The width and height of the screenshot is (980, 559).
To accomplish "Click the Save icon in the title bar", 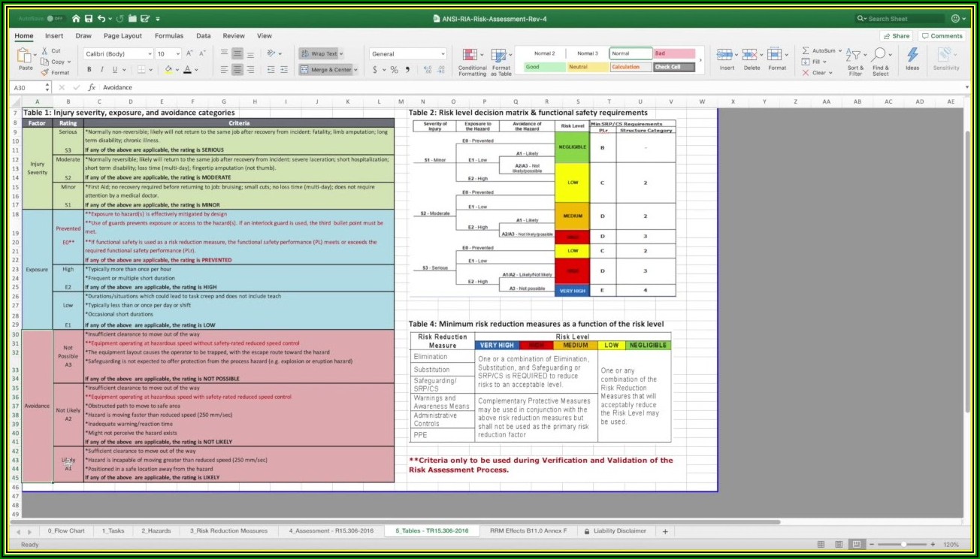I will tap(89, 18).
